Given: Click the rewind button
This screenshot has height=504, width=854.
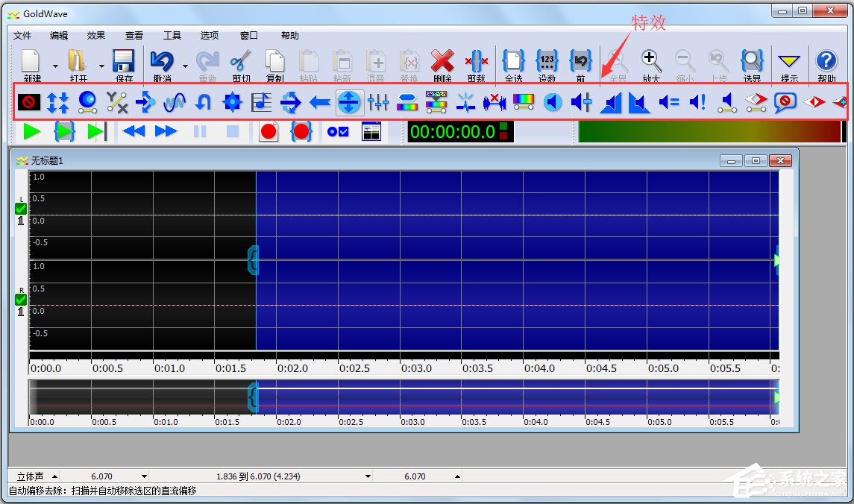Looking at the screenshot, I should pos(134,132).
